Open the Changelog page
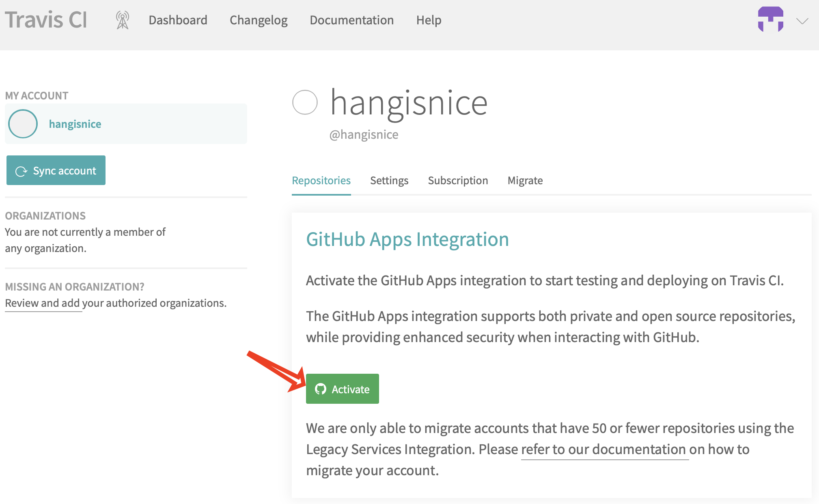 pos(259,20)
